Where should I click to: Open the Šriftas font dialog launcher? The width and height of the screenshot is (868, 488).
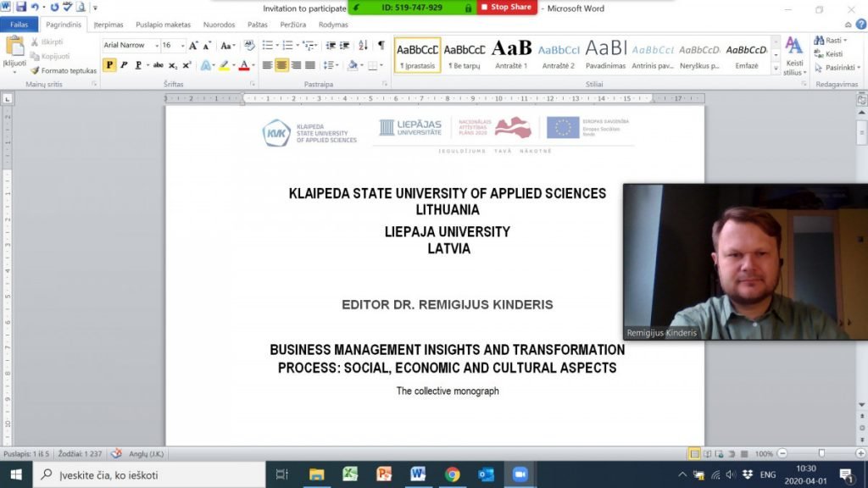[x=253, y=84]
